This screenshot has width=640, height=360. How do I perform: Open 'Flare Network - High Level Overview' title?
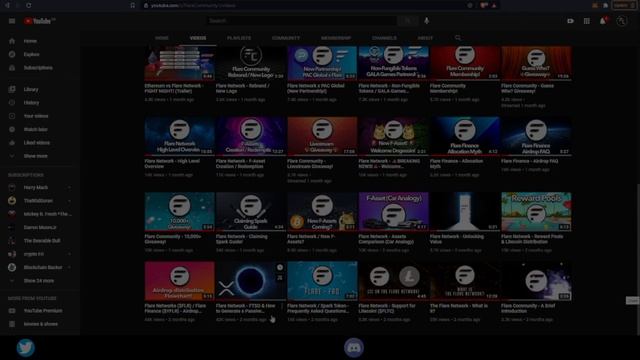click(172, 164)
